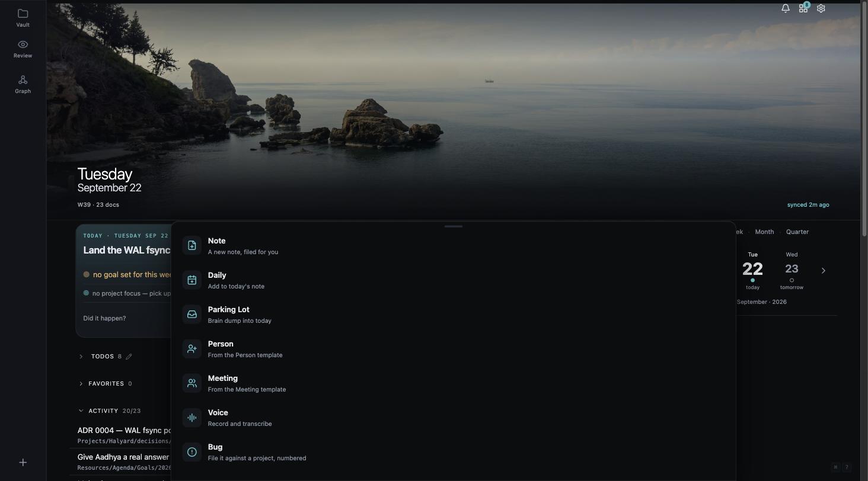Expand the FAVORITES section
This screenshot has width=868, height=481.
coord(81,384)
